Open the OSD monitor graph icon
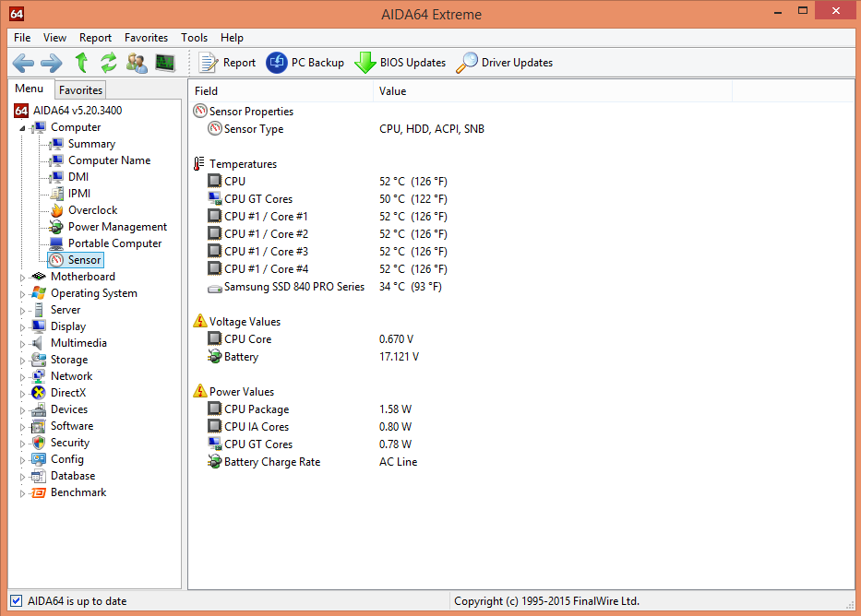 pyautogui.click(x=165, y=63)
